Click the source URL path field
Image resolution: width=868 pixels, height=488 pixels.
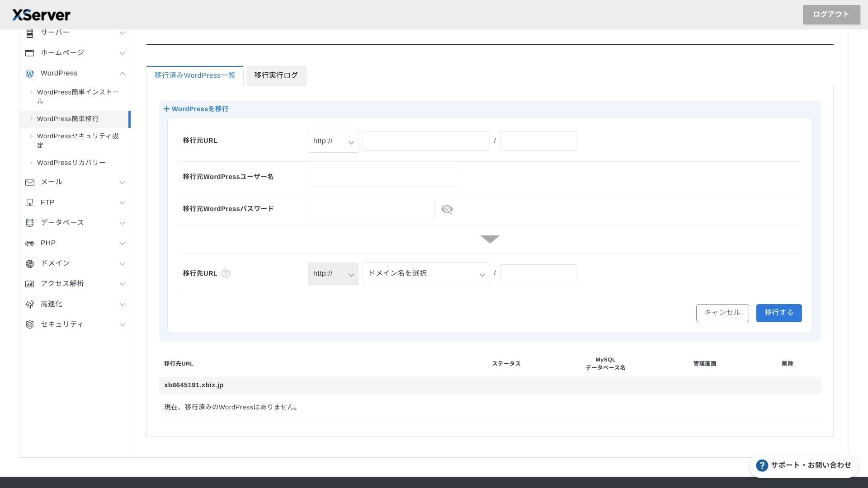coord(538,141)
